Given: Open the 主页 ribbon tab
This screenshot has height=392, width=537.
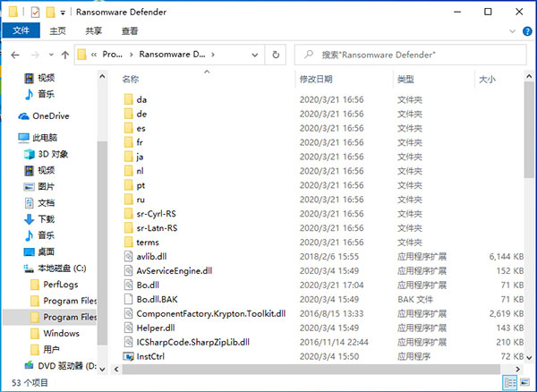Looking at the screenshot, I should pyautogui.click(x=57, y=31).
